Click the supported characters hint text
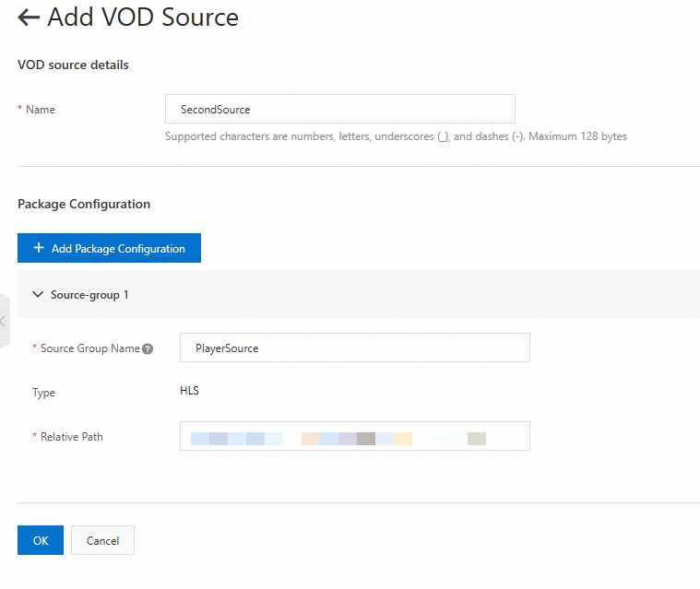Image resolution: width=700 pixels, height=589 pixels. pos(396,136)
